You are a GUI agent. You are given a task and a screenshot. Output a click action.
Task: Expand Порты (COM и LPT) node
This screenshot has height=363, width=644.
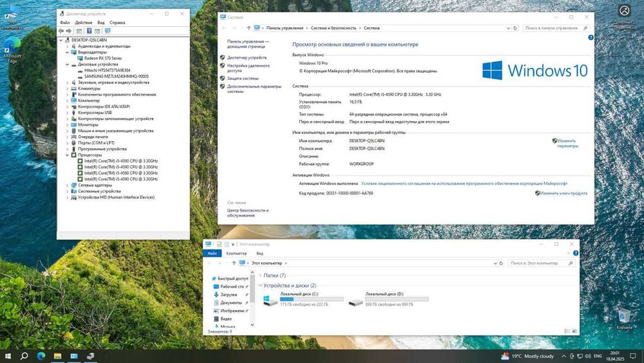[x=68, y=143]
